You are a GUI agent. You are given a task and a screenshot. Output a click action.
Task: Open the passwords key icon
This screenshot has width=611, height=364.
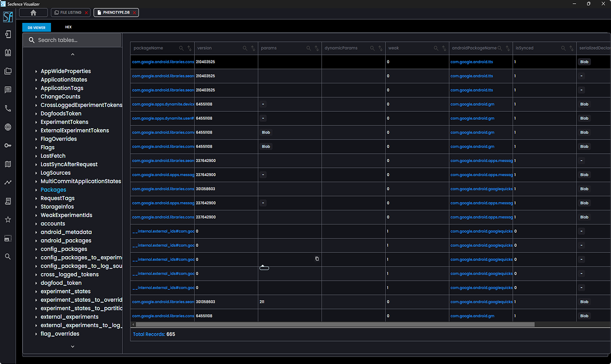8,145
